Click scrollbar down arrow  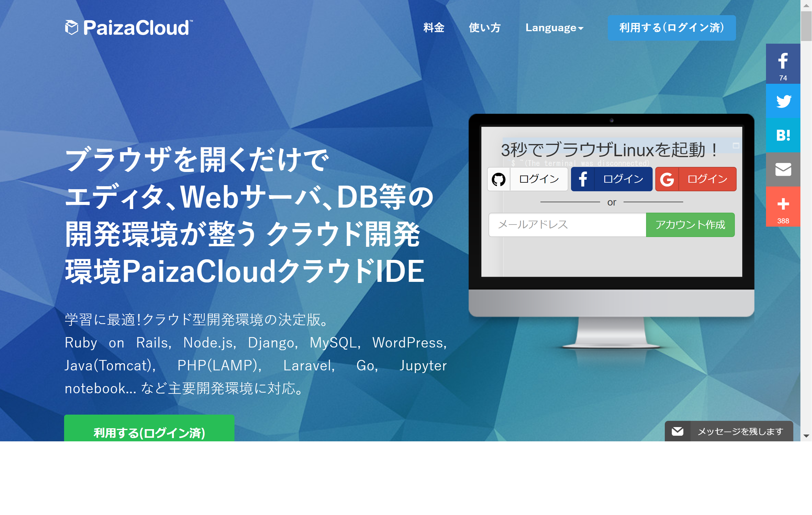tap(806, 436)
